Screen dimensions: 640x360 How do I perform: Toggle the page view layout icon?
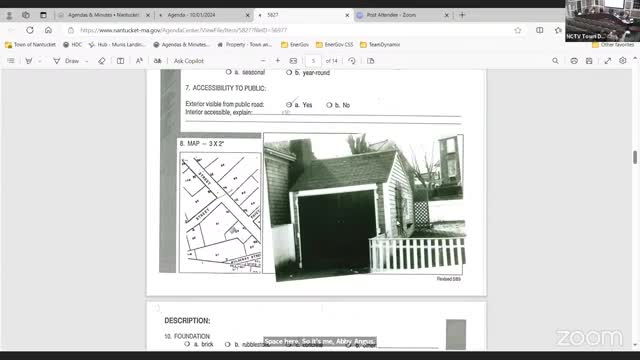click(x=120, y=61)
